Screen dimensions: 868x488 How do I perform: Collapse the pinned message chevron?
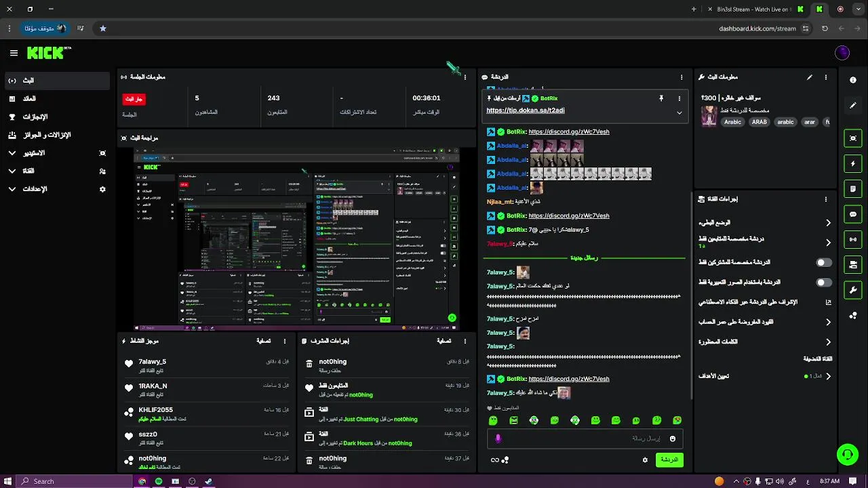[679, 113]
